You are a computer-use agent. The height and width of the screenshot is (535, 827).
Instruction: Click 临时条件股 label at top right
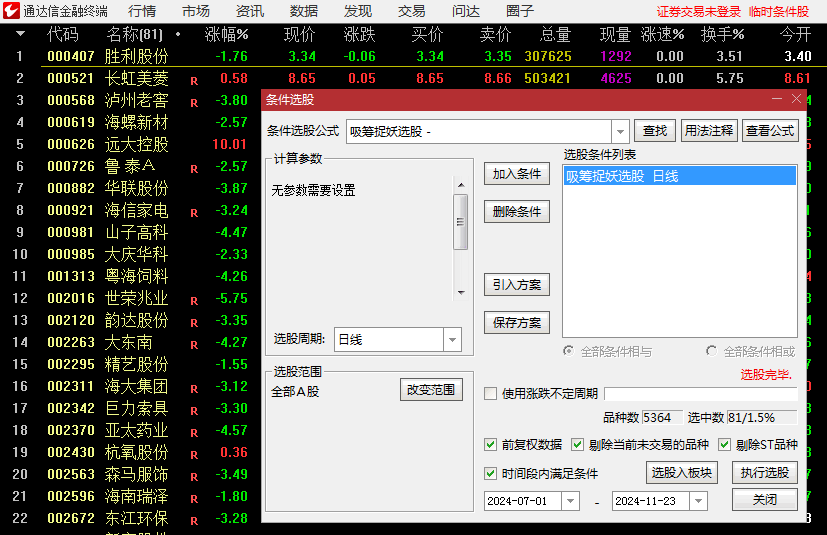[778, 12]
